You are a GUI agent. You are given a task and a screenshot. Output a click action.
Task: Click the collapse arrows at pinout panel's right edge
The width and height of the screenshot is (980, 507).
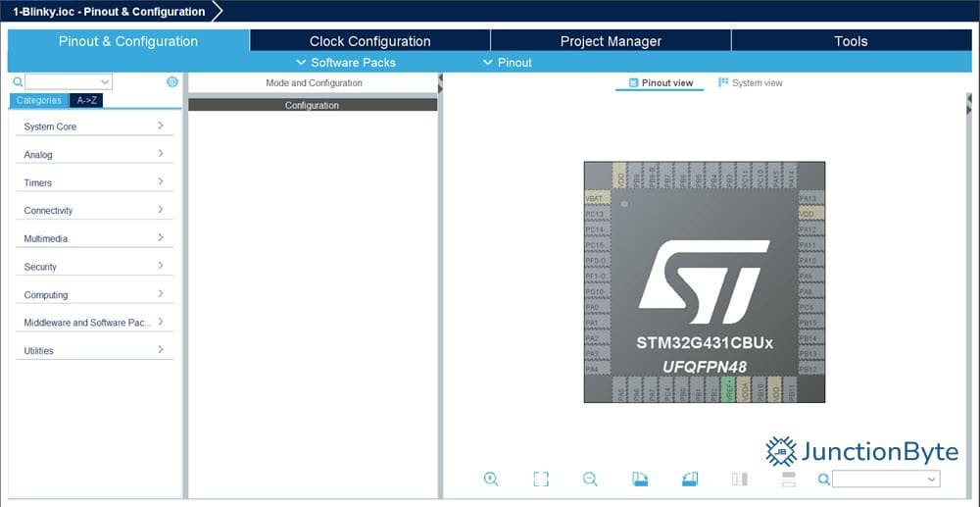(969, 104)
